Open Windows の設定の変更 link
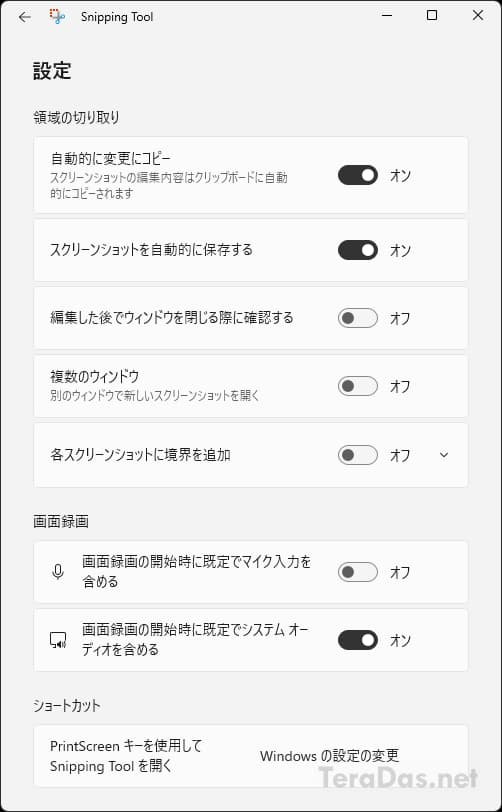The image size is (502, 812). (x=329, y=756)
